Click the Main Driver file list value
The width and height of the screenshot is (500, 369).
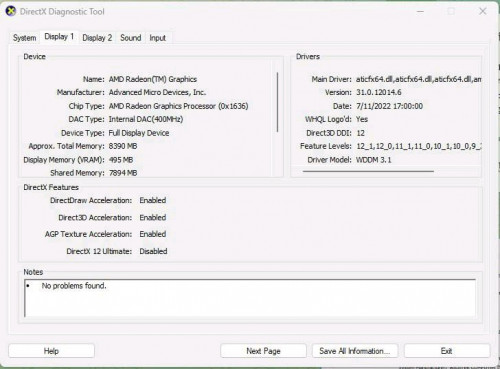pos(418,79)
